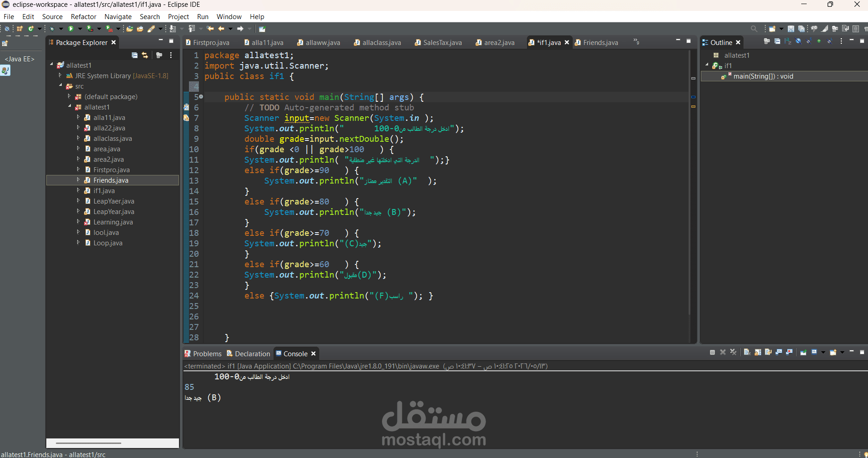
Task: Expand the Learning.java tree node
Action: [78, 221]
